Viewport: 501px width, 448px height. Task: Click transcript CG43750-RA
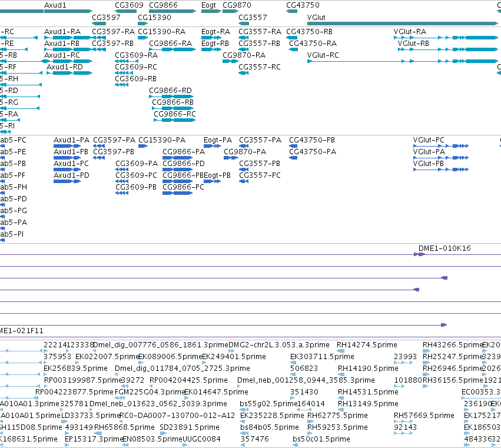pos(313,44)
